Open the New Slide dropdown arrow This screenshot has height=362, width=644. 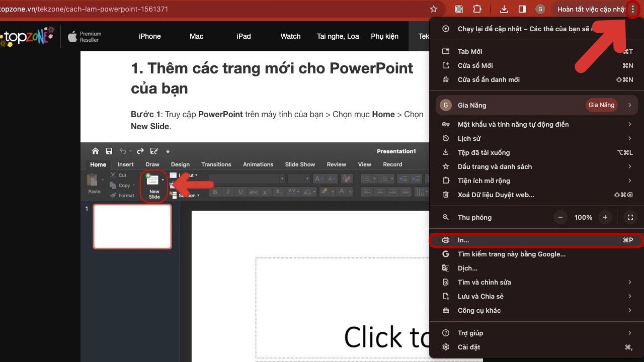click(163, 179)
